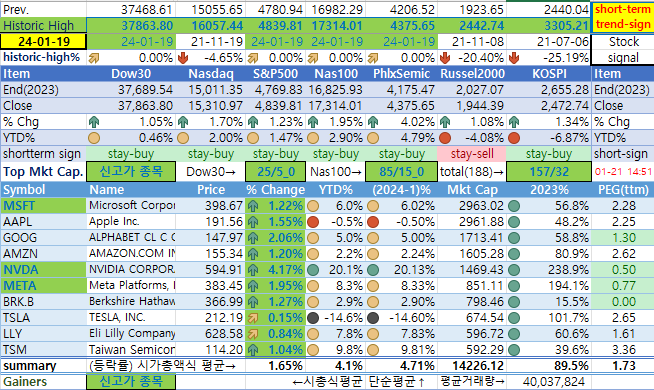The width and height of the screenshot is (654, 390).
Task: Select the Dow30 Historic High 37863.80 cell
Action: tap(131, 26)
